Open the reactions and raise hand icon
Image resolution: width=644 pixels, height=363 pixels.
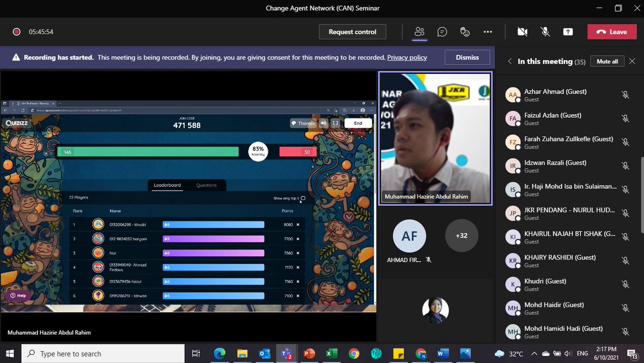coord(465,32)
